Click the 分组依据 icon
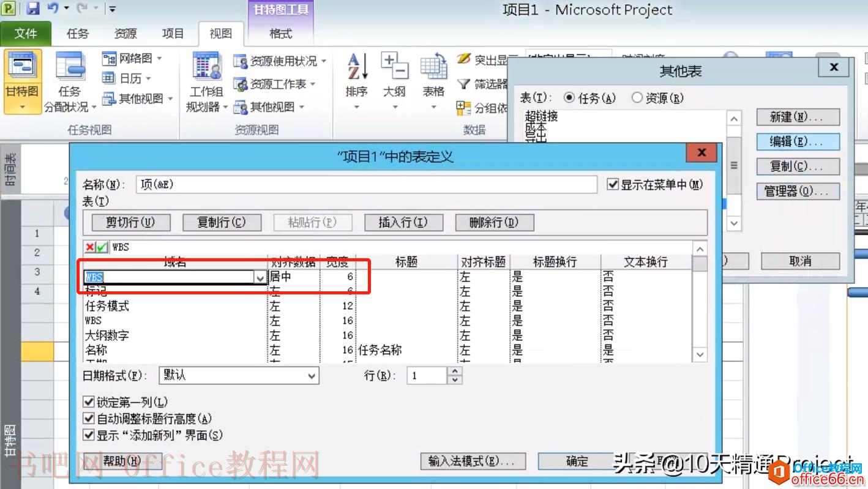The image size is (868, 489). coord(464,108)
